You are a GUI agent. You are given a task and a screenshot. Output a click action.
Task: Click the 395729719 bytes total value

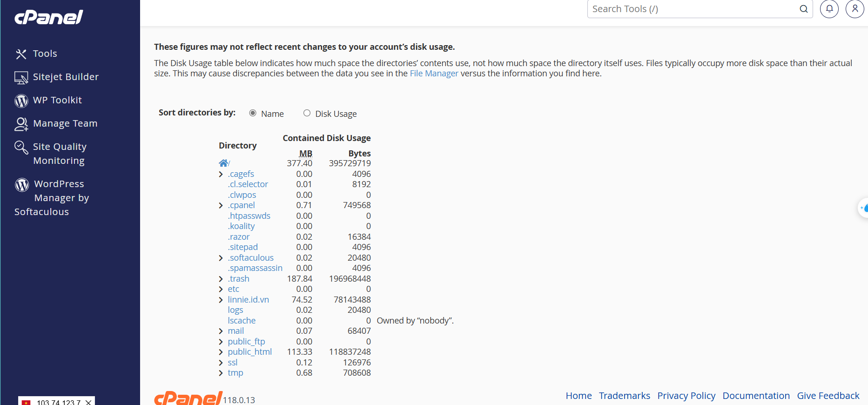[350, 163]
